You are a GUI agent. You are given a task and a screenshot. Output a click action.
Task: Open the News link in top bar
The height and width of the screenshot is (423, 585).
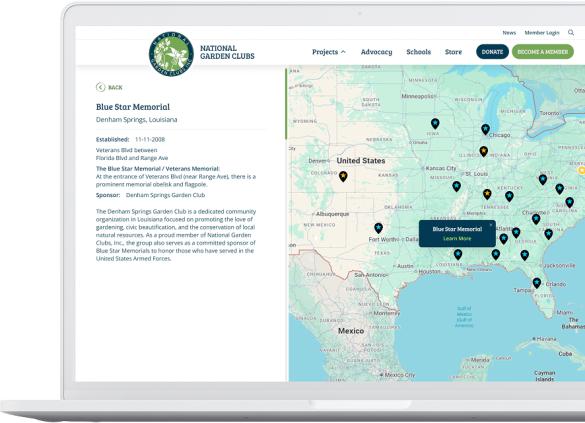coord(509,33)
